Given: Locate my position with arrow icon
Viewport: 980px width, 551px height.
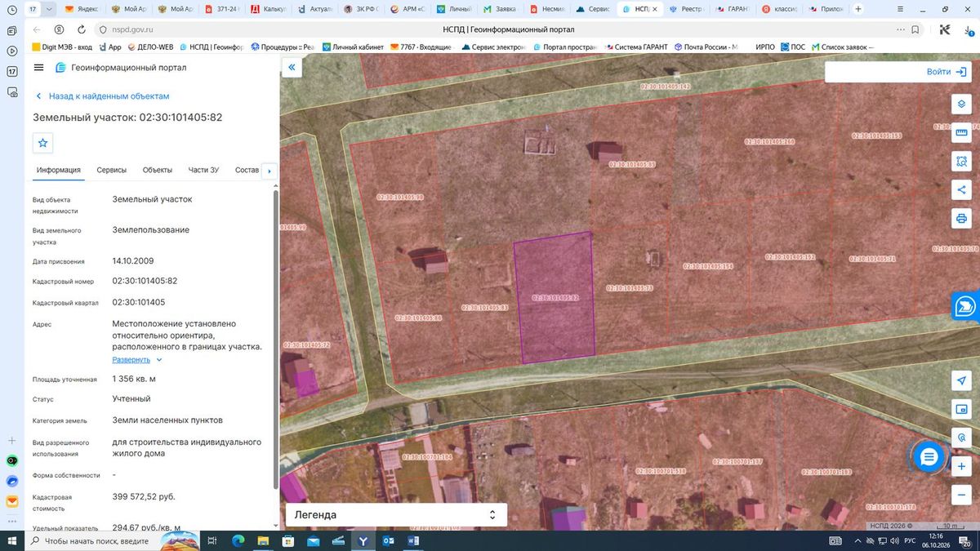Looking at the screenshot, I should pos(961,380).
